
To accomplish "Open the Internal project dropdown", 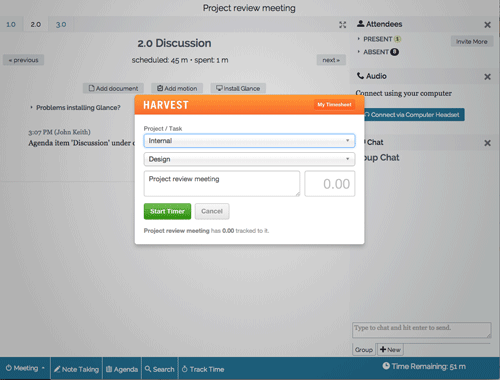I will (x=249, y=141).
